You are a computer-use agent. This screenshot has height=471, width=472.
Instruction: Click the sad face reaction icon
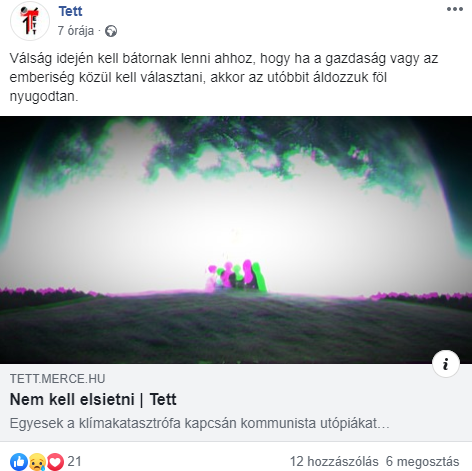click(x=37, y=462)
